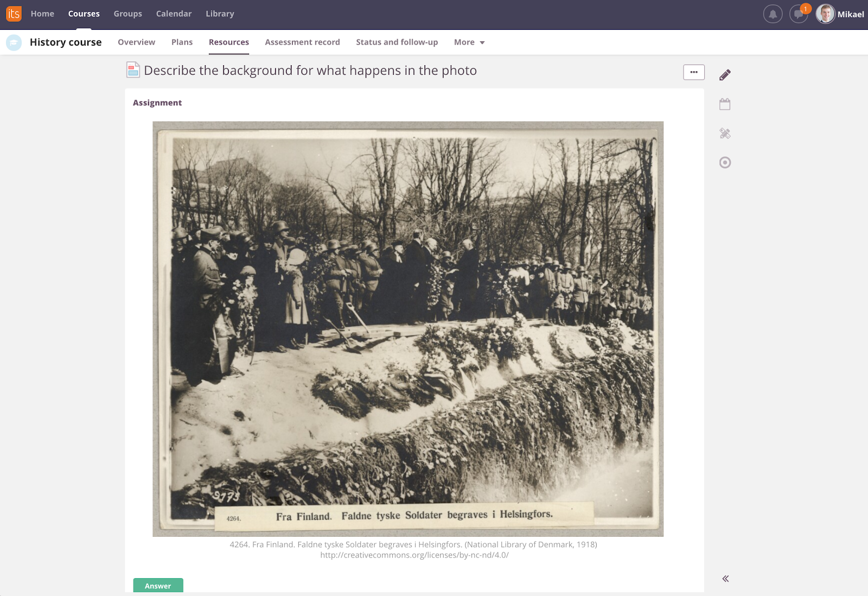Open the three-dots options menu
Image resolution: width=868 pixels, height=596 pixels.
click(694, 72)
